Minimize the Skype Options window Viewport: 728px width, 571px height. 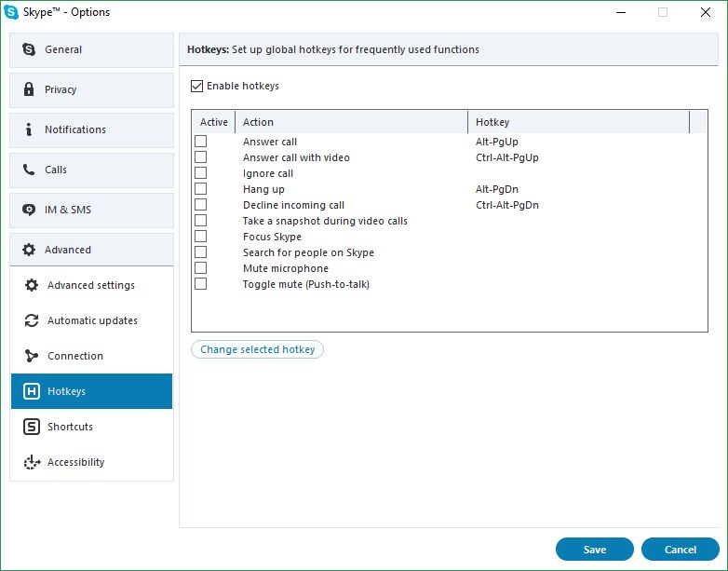621,12
